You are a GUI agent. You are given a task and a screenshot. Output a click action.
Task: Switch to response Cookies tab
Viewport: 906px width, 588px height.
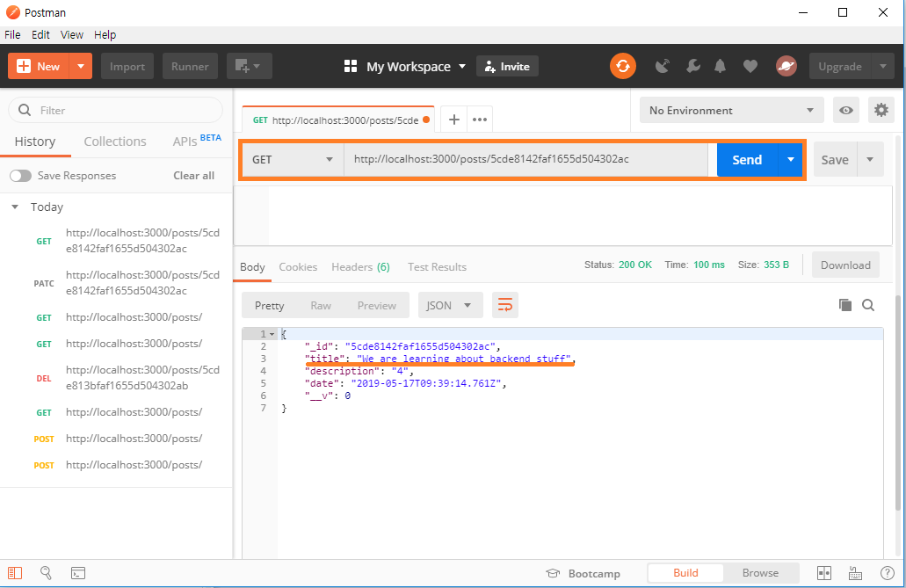click(x=298, y=266)
